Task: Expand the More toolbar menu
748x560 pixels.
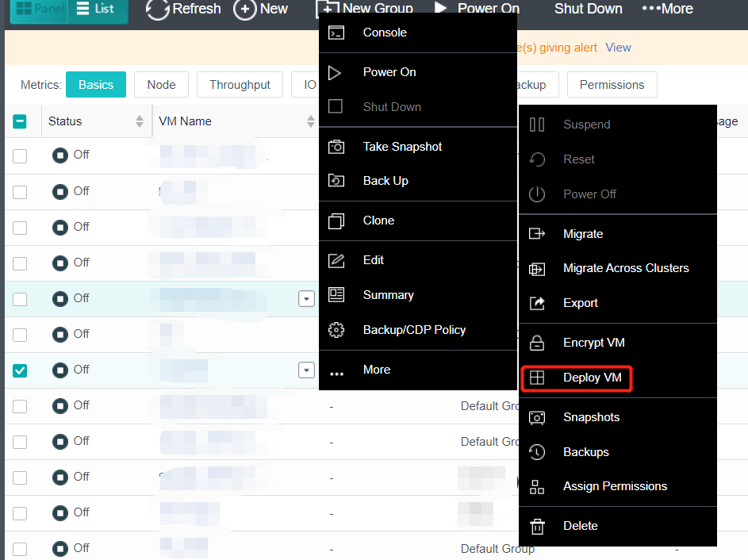Action: click(x=667, y=9)
